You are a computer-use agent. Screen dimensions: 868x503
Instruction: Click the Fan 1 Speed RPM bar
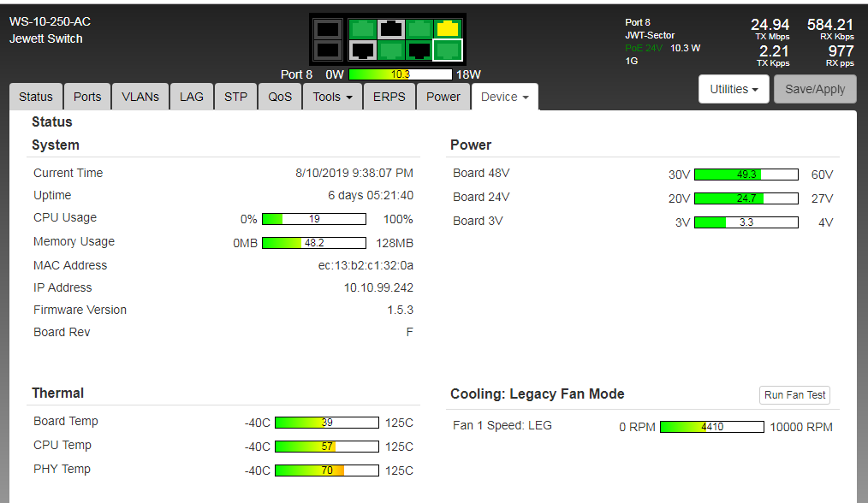711,427
